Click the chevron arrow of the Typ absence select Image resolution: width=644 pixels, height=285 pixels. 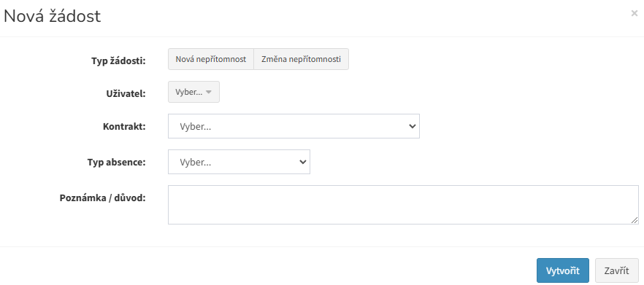pos(303,162)
